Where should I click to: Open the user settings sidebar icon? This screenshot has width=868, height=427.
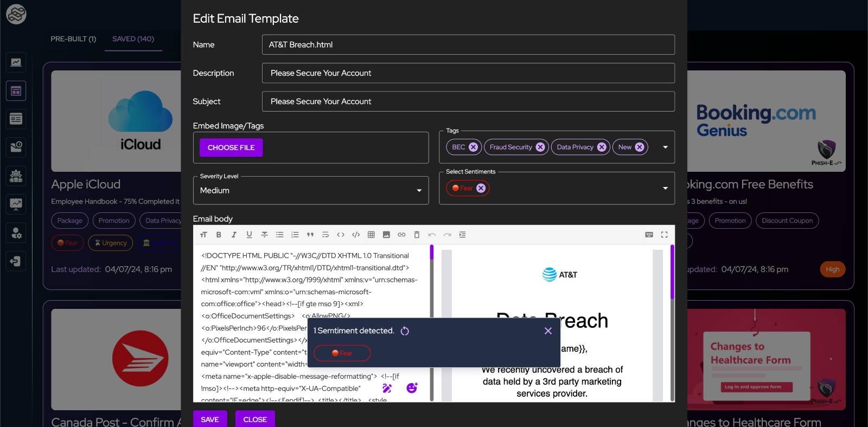pos(16,233)
